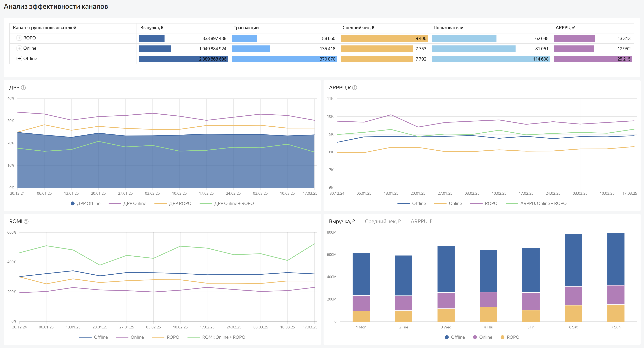Screen dimensions: 644x348
Task: Click users value 114 608
Action: click(x=540, y=59)
